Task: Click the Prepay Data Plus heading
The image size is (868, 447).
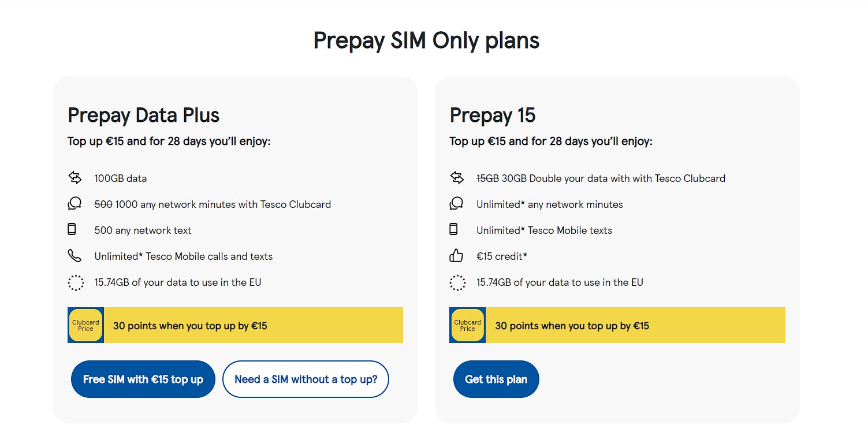Action: (x=143, y=116)
